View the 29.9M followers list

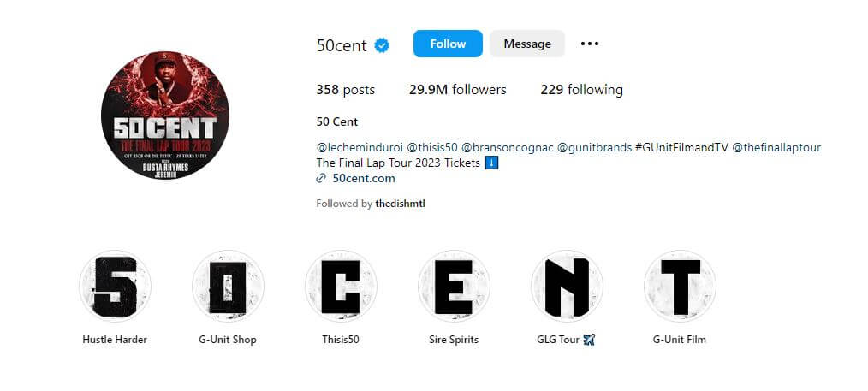click(457, 90)
